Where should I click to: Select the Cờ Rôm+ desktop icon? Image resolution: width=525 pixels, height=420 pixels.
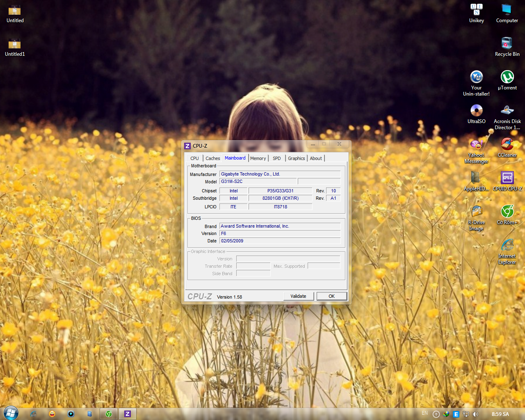coord(507,215)
